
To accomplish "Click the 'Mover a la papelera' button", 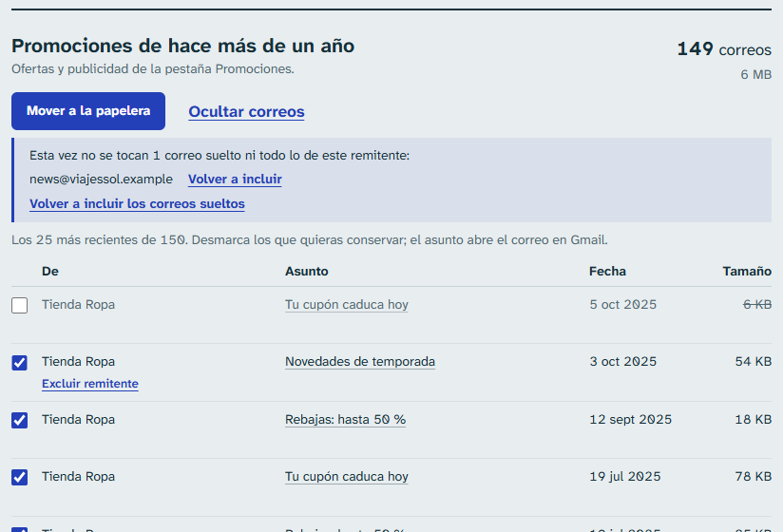I will click(88, 111).
